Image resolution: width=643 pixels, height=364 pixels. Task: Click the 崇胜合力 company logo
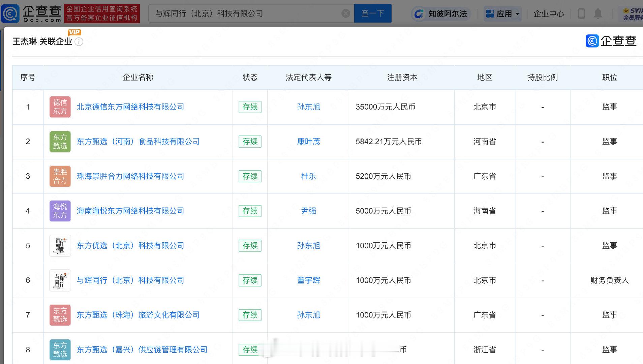click(60, 176)
